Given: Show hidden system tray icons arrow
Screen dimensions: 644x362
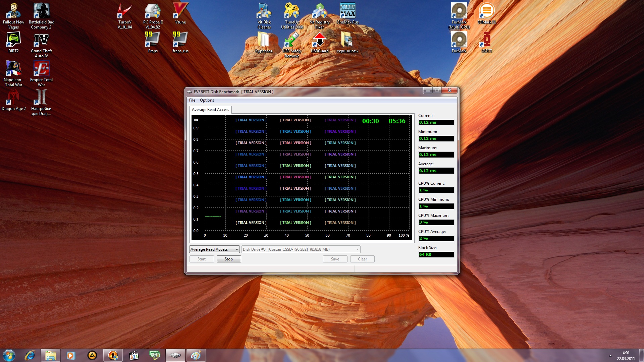Looking at the screenshot, I should click(x=610, y=356).
